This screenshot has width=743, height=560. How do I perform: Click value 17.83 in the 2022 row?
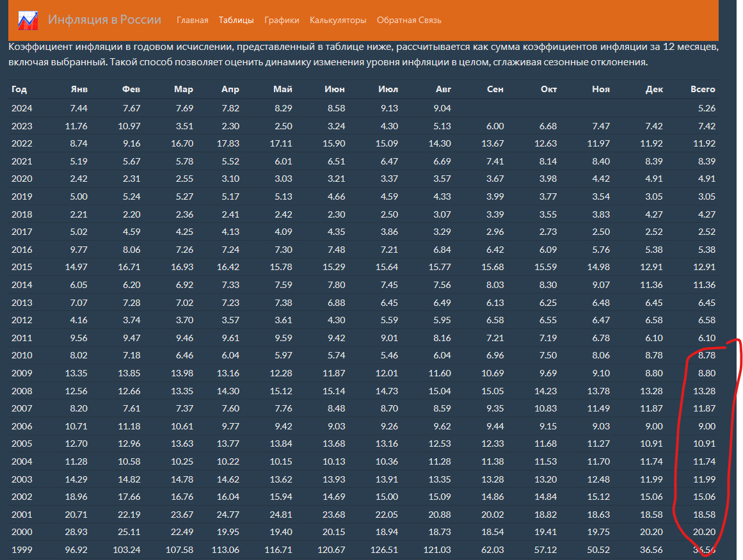coord(229,143)
